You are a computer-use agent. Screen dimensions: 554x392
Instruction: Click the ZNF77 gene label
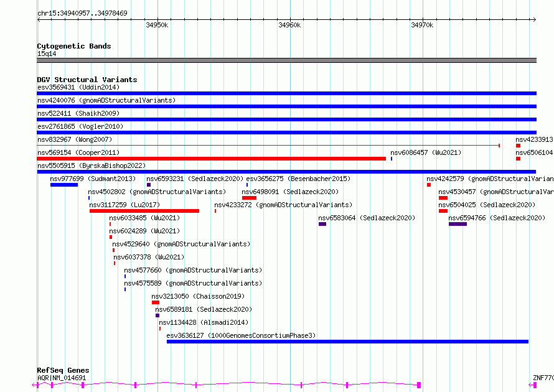point(543,378)
